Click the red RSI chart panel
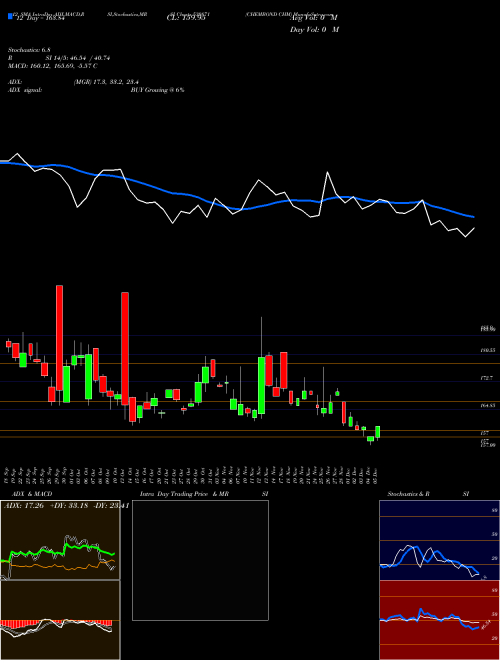500x660 pixels. tap(439, 620)
